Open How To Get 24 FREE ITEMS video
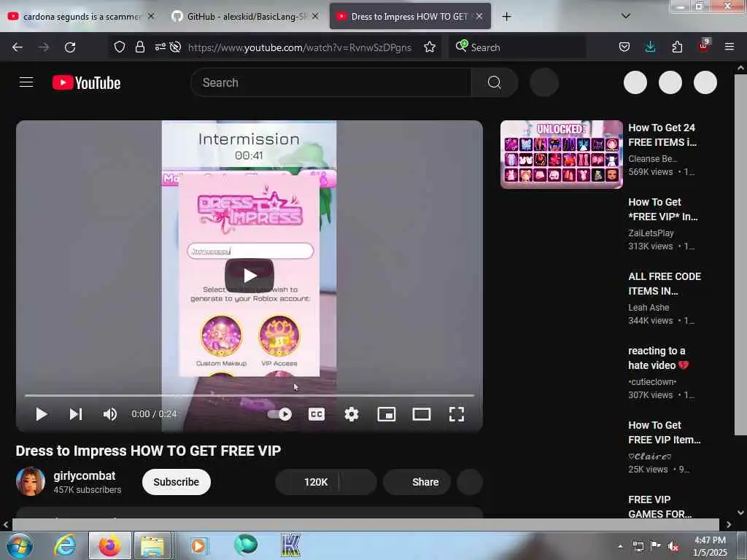This screenshot has height=560, width=747. [x=662, y=135]
